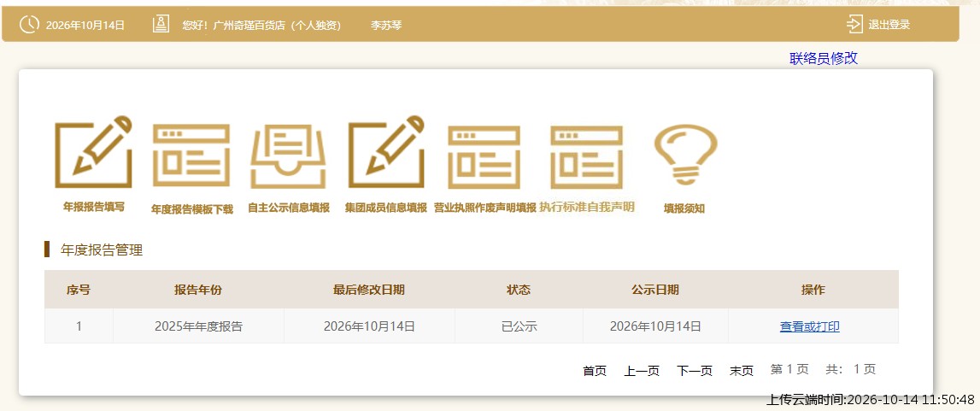Click the 营业执照作废声明填报 label
The height and width of the screenshot is (411, 980).
pyautogui.click(x=485, y=208)
